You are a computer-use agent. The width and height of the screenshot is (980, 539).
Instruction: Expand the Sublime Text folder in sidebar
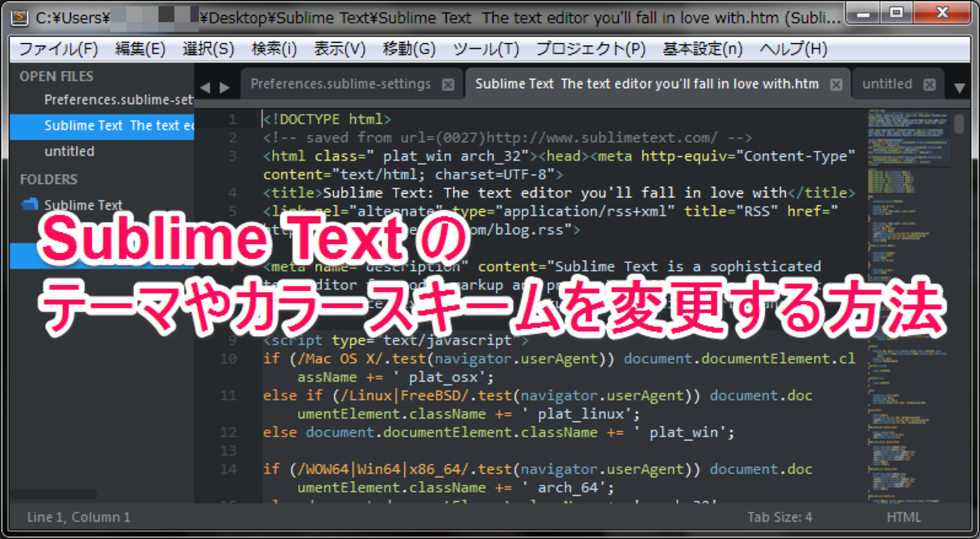(x=83, y=205)
